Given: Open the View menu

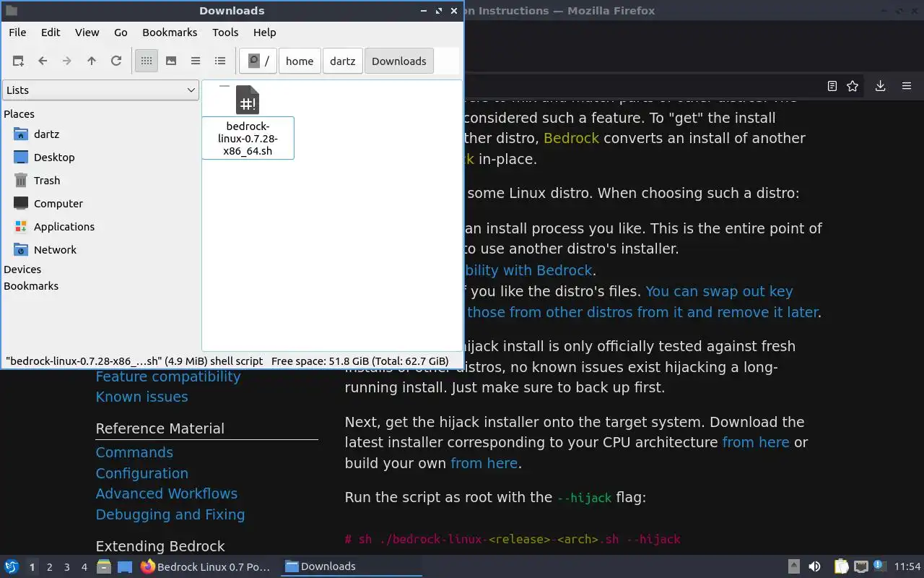Looking at the screenshot, I should pos(87,33).
